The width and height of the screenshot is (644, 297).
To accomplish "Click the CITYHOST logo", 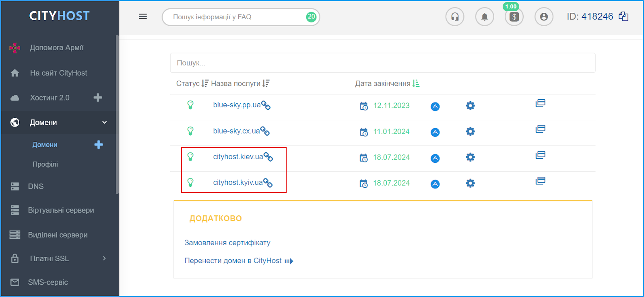I will 60,16.
